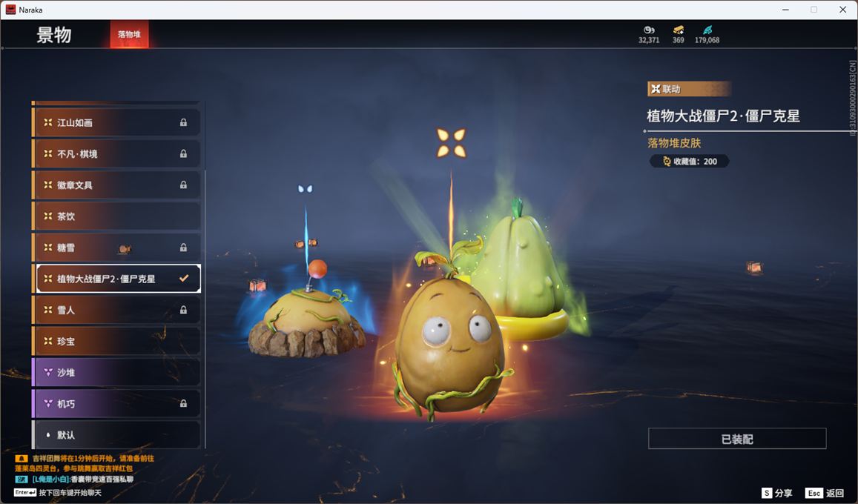The image size is (858, 504).
Task: Select the 珍宝 skin row
Action: click(116, 341)
